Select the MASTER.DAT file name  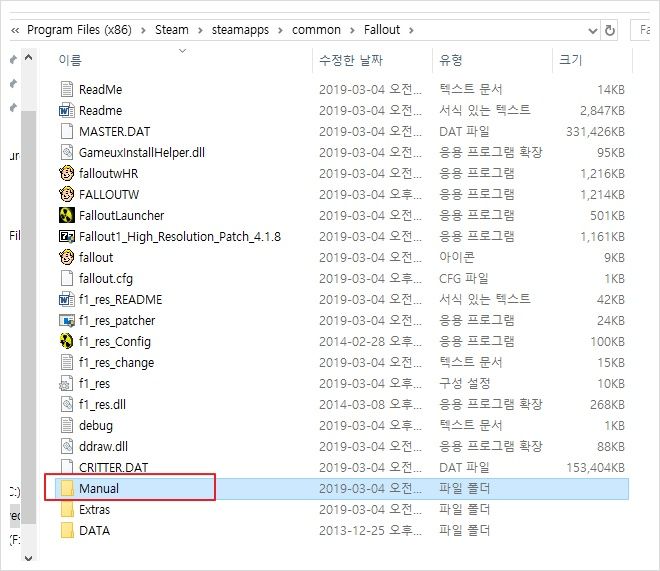[114, 132]
